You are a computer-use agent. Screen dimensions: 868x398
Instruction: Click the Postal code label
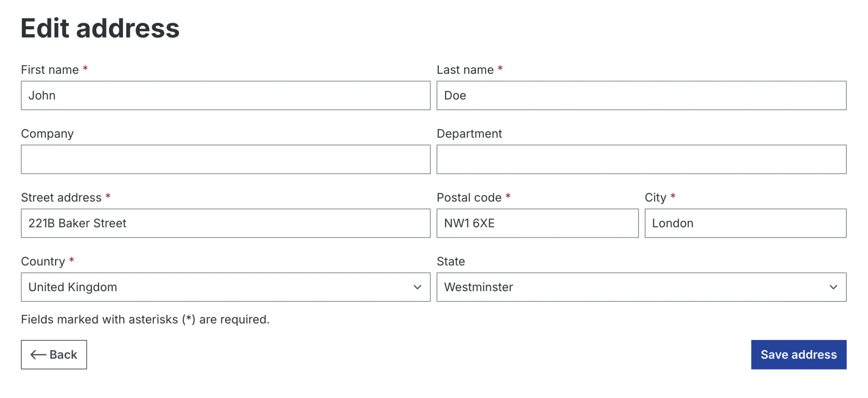(469, 198)
